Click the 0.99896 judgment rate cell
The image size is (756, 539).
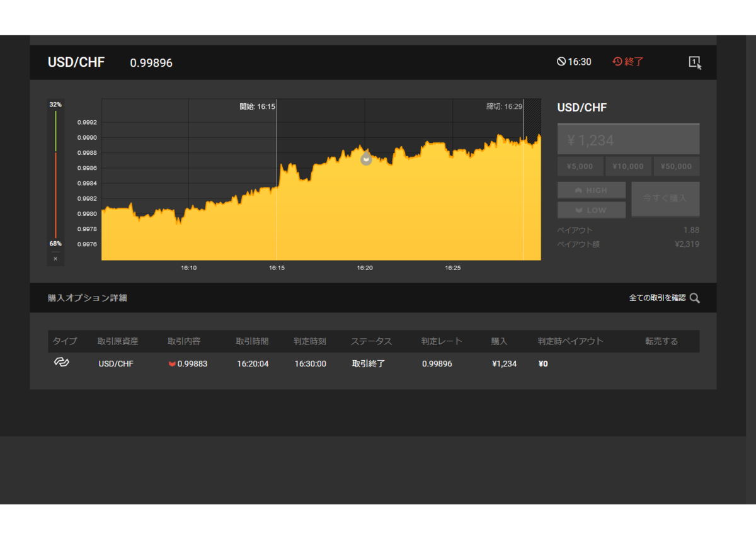(x=437, y=364)
